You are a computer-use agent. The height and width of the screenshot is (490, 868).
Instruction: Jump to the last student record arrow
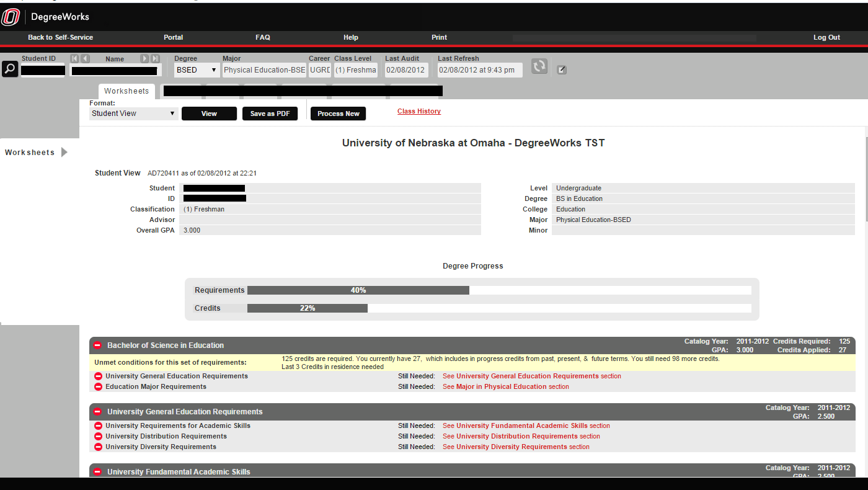(156, 58)
